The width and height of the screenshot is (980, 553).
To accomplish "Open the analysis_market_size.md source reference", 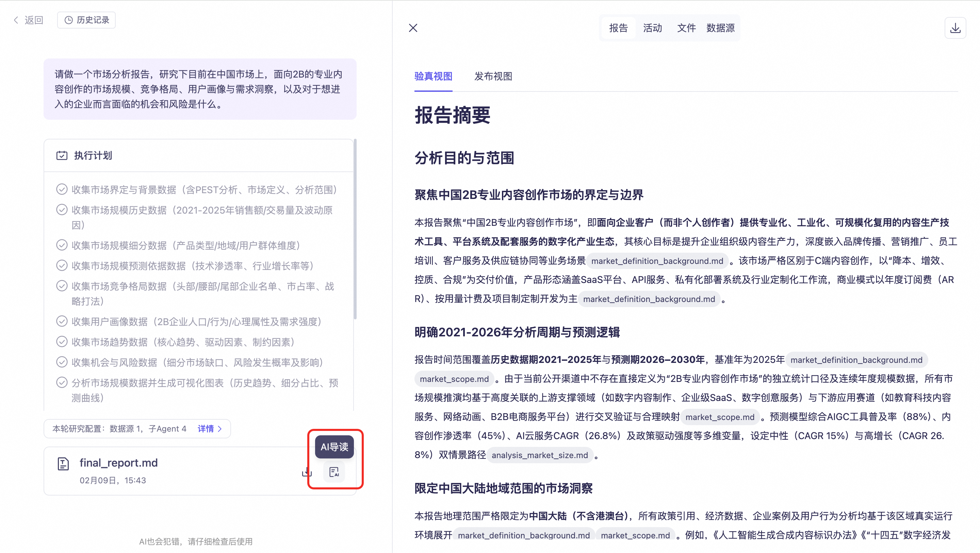I will click(539, 455).
